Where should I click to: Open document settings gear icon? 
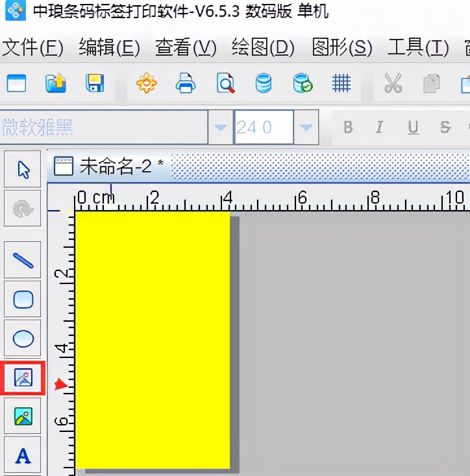pyautogui.click(x=147, y=83)
